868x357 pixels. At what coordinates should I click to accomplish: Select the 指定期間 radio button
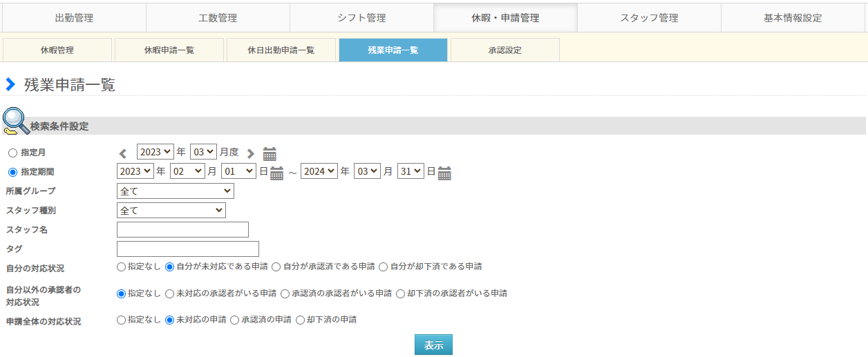pos(12,172)
